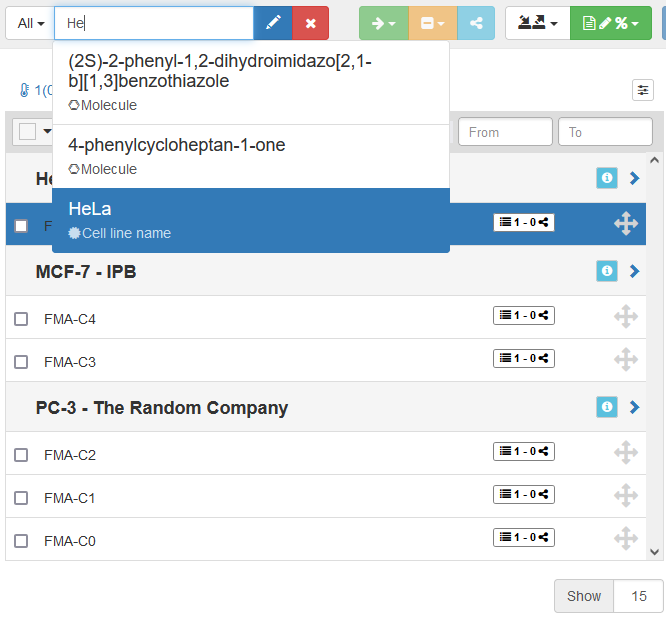
Task: Check the FMA-C4 checkbox
Action: tap(21, 319)
